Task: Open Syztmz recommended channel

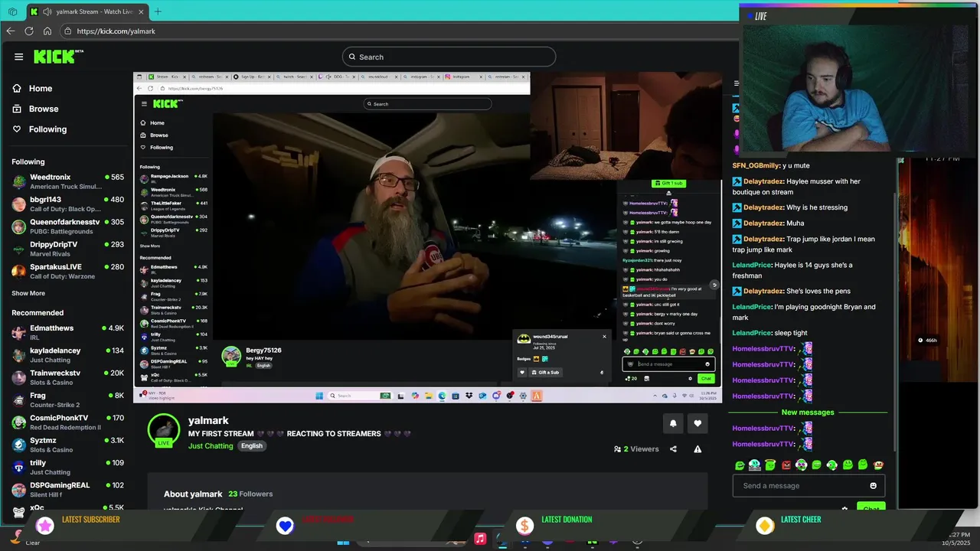Action: (67, 445)
